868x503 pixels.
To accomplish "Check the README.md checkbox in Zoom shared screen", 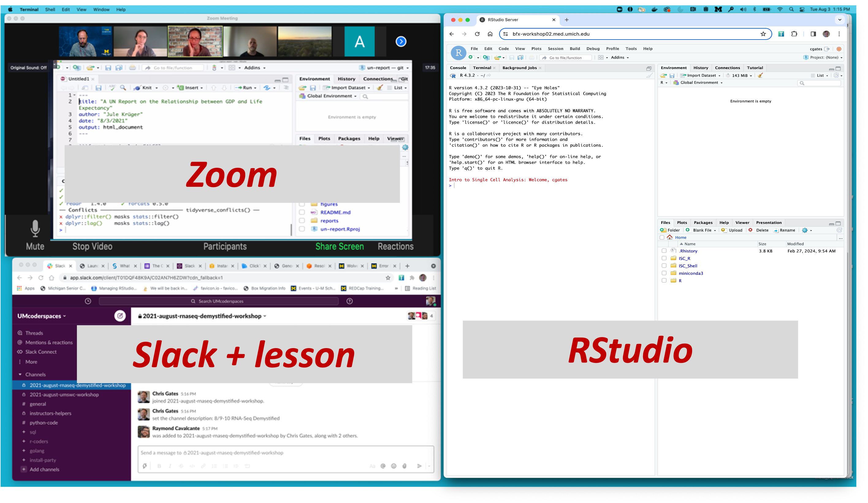I will (302, 212).
